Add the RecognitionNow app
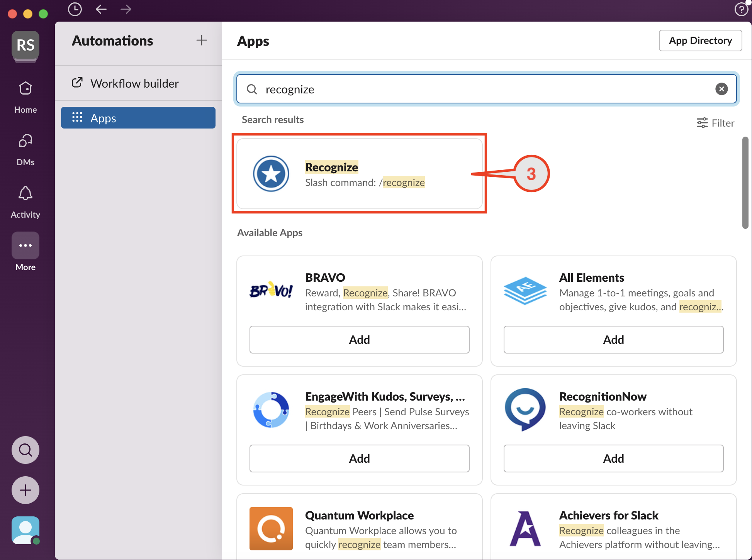The width and height of the screenshot is (752, 560). [613, 458]
